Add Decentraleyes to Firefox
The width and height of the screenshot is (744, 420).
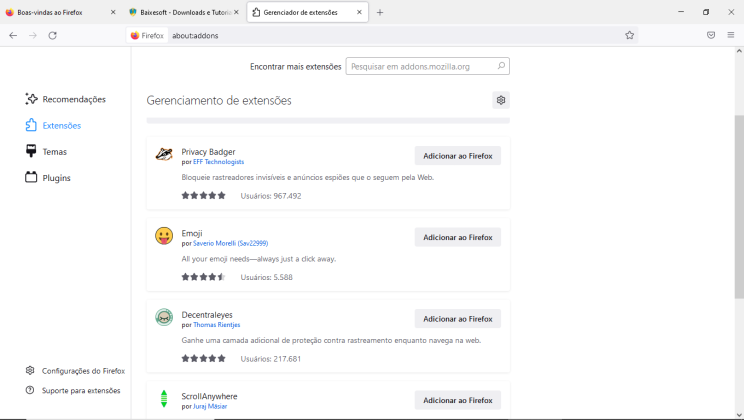pos(458,319)
